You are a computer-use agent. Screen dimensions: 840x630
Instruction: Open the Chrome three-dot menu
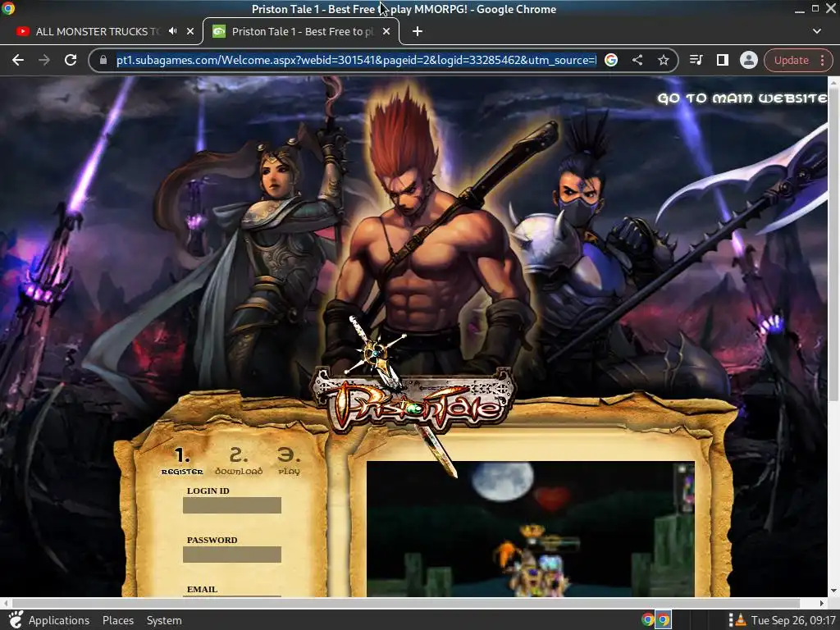pos(822,60)
